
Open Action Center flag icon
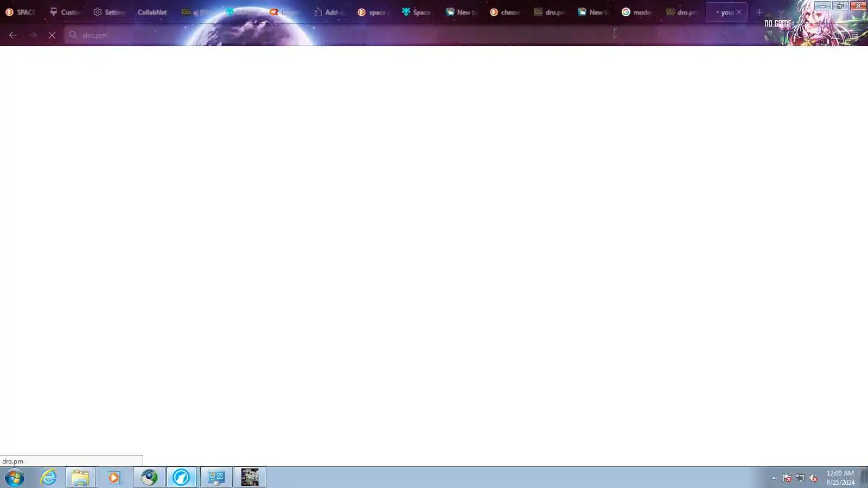pyautogui.click(x=787, y=478)
